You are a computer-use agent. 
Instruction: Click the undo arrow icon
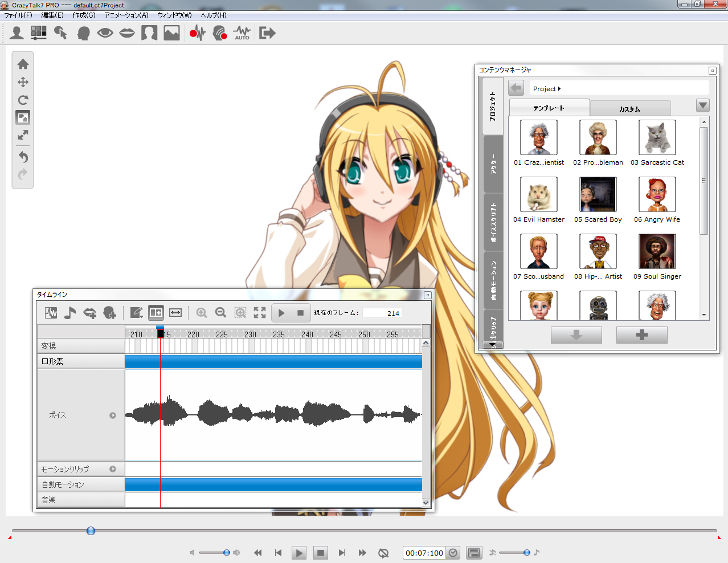pos(23,157)
